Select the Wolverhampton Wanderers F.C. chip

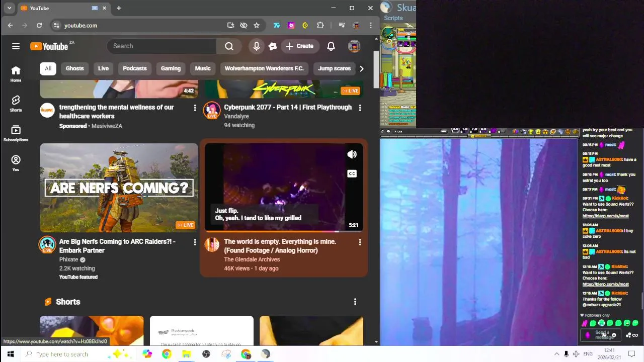pyautogui.click(x=264, y=68)
